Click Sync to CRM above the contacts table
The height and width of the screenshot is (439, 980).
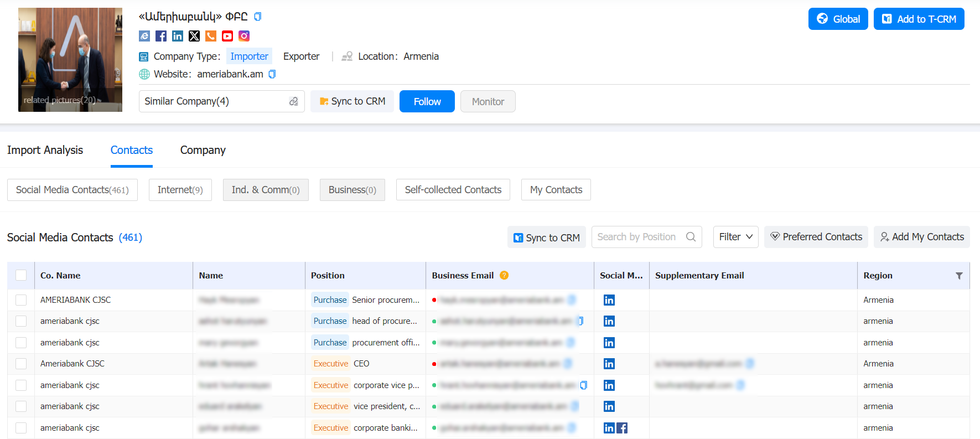547,237
